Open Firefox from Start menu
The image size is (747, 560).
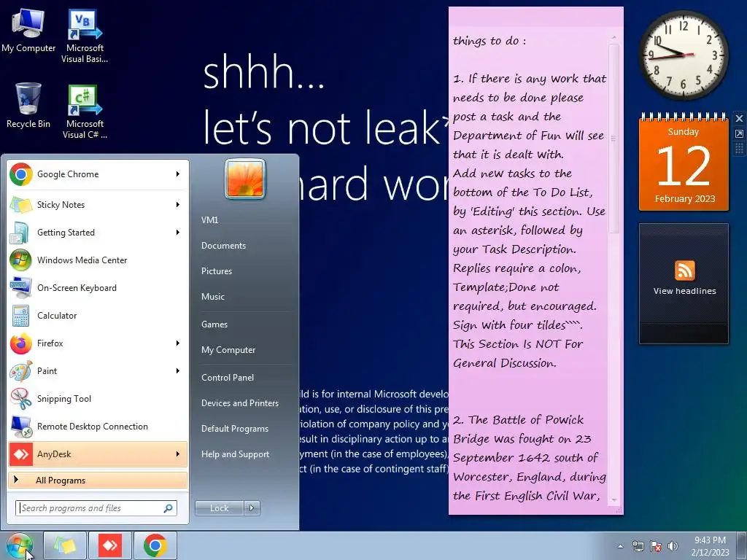click(x=98, y=343)
